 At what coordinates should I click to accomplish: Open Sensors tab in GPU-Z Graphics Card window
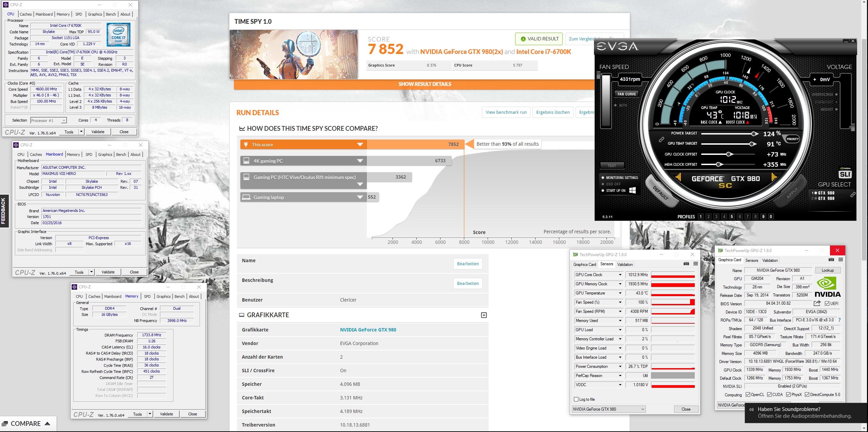point(752,260)
